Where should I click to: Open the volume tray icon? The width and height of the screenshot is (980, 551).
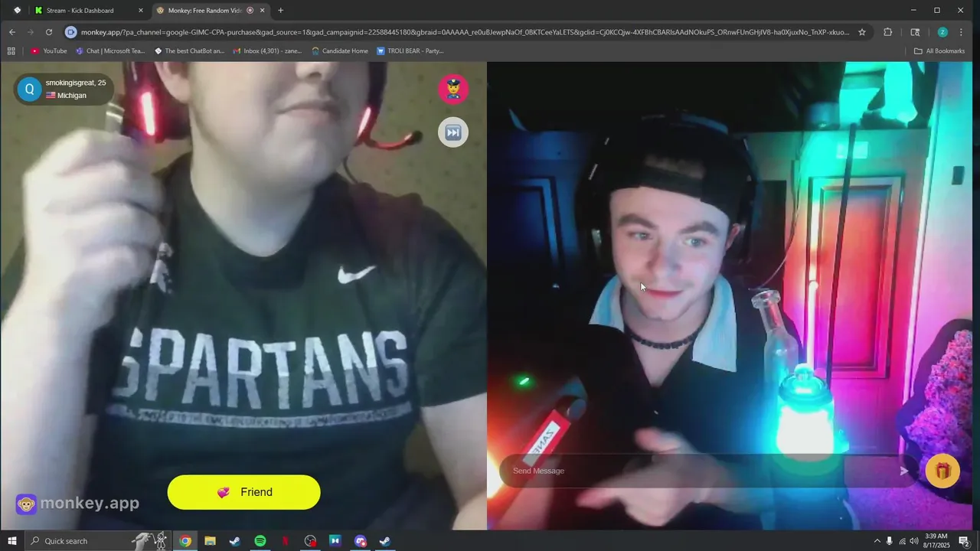pos(914,541)
